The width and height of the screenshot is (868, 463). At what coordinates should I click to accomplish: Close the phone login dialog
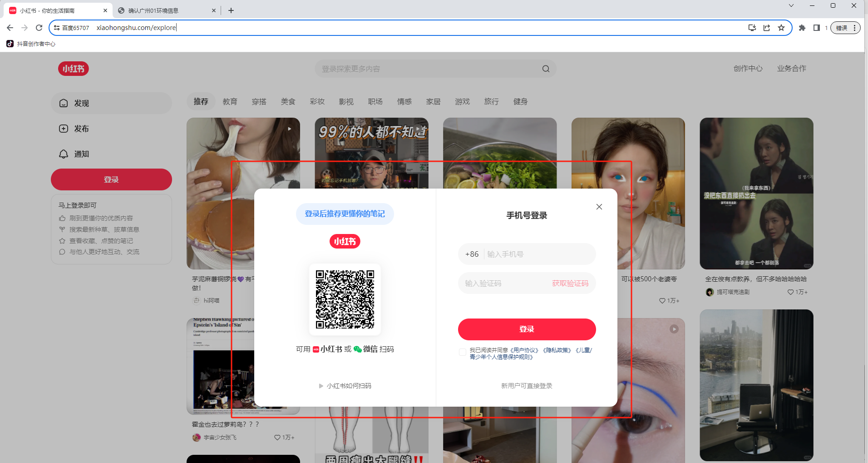[x=599, y=207]
